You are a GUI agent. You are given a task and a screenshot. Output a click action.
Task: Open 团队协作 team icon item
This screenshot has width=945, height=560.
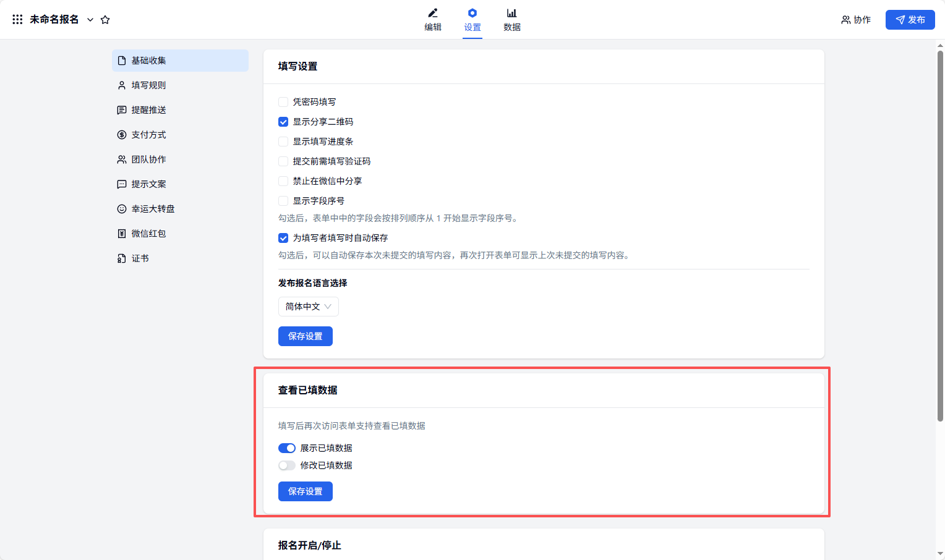[122, 159]
